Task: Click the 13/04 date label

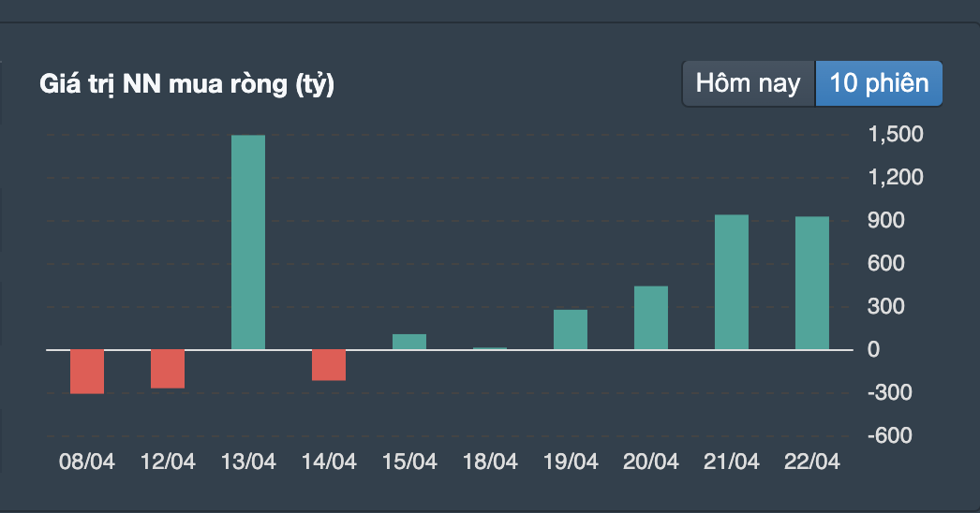Action: coord(248,462)
